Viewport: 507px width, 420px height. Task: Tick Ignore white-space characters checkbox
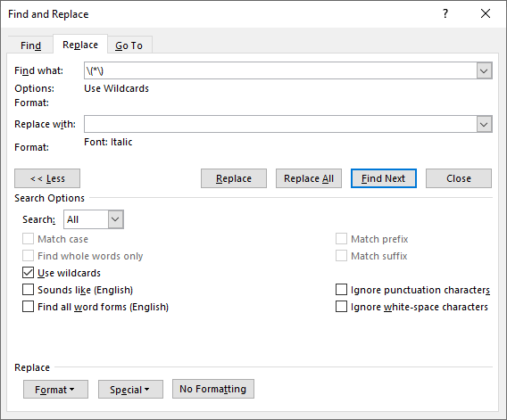(341, 306)
